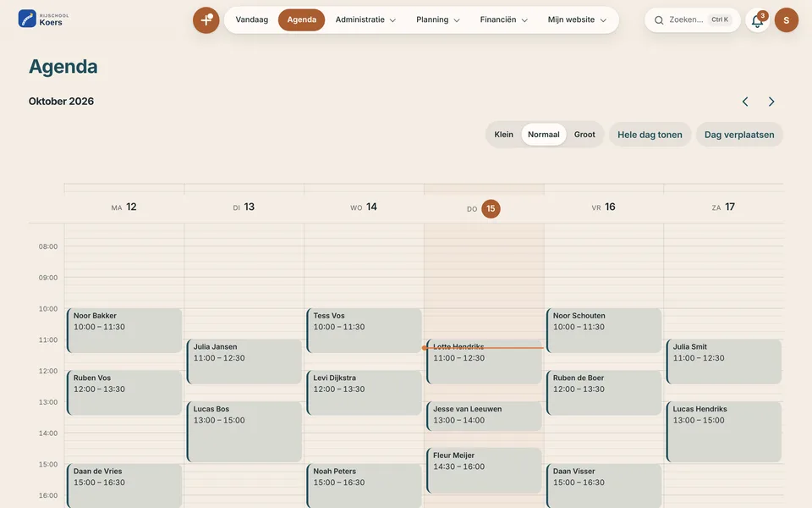Click the orange add-new plus button

tap(206, 20)
